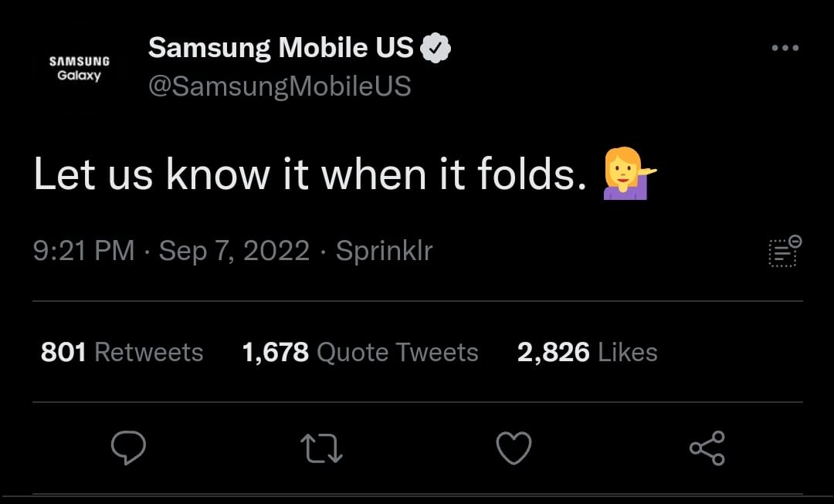Click the reply speech bubble icon

[128, 448]
